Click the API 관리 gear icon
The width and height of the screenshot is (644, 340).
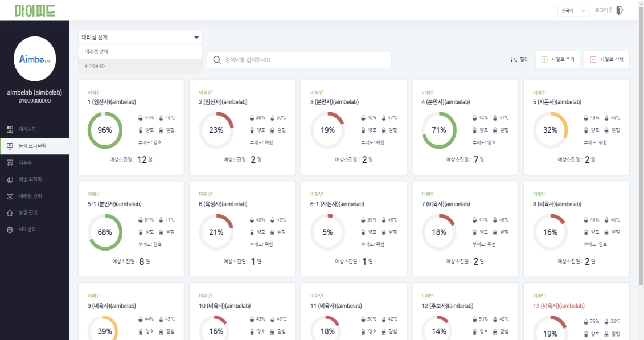10,230
